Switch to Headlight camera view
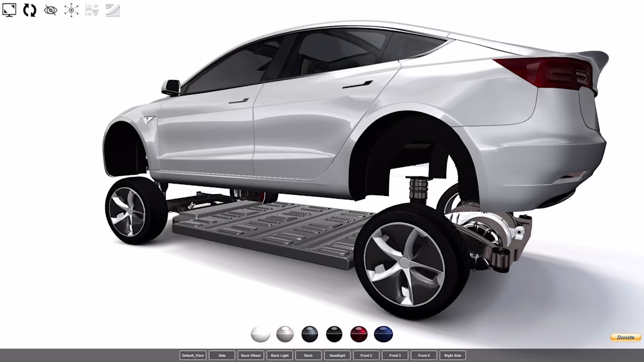The width and height of the screenshot is (644, 362). (337, 356)
